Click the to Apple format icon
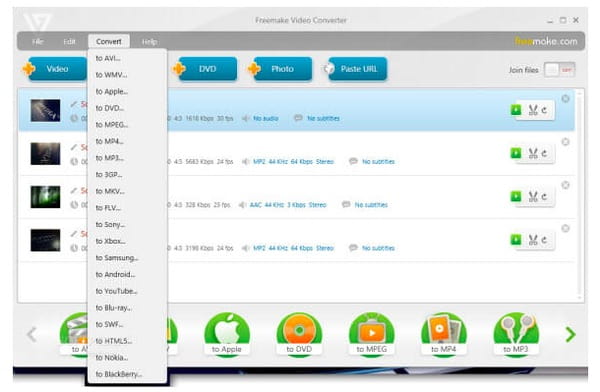This screenshot has height=392, width=600. tap(227, 335)
